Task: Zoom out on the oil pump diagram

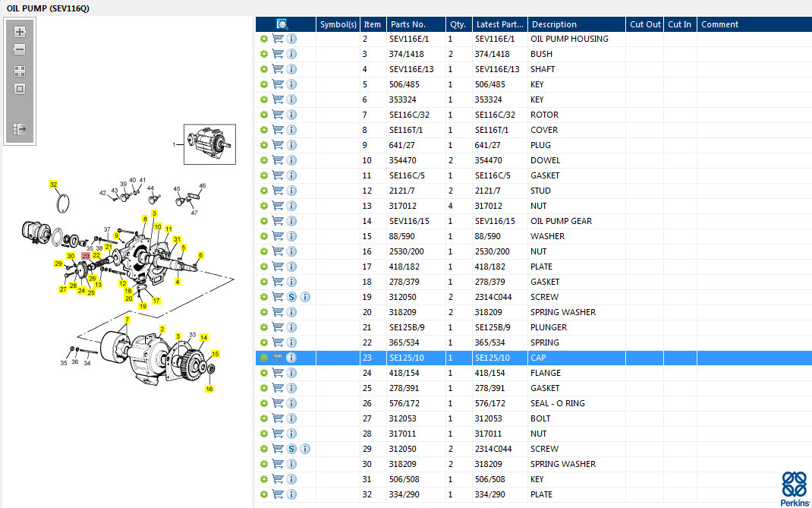Action: tap(20, 50)
